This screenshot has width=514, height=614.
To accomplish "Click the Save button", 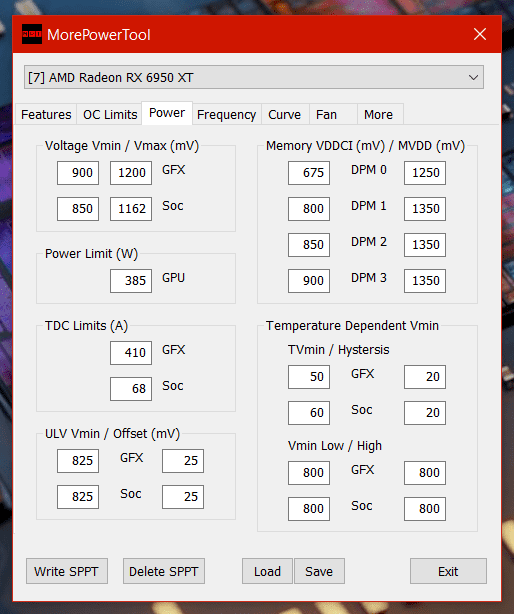I will (319, 571).
